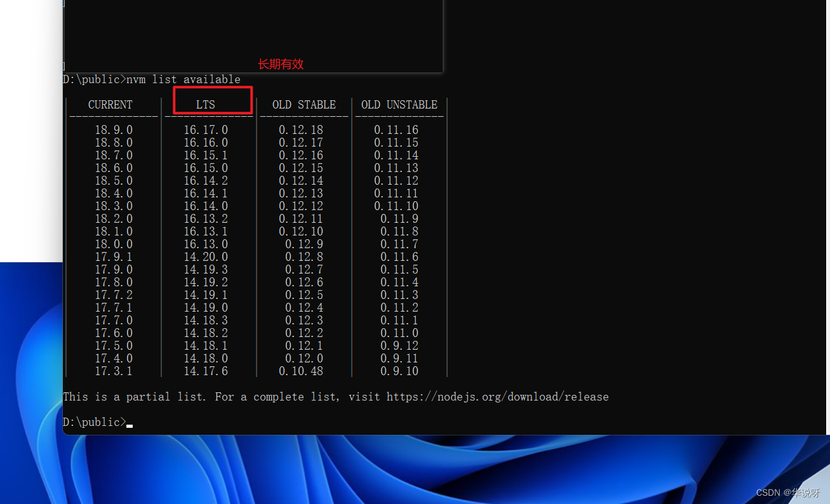Select the LTS column header
This screenshot has height=504, width=830.
[x=206, y=105]
